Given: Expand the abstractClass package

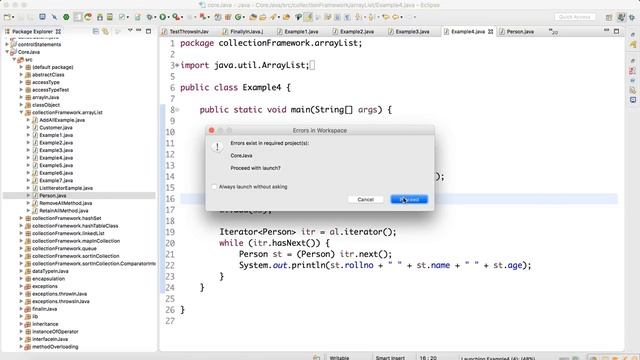Looking at the screenshot, I should point(21,75).
